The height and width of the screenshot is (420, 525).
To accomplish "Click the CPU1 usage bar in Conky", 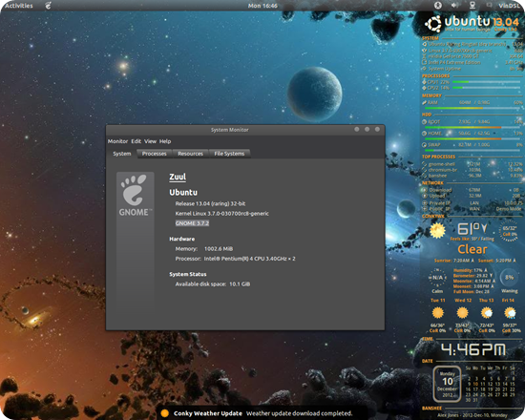I will click(x=486, y=82).
